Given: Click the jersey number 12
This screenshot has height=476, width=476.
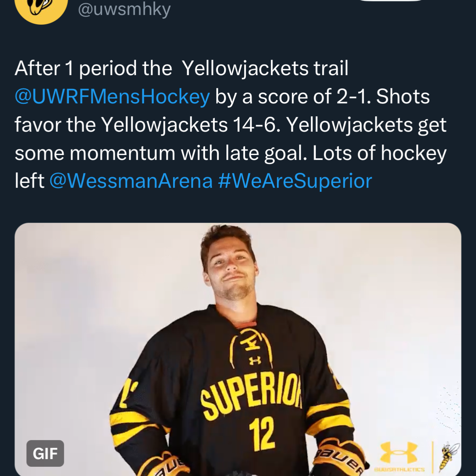Looking at the screenshot, I should click(261, 433).
